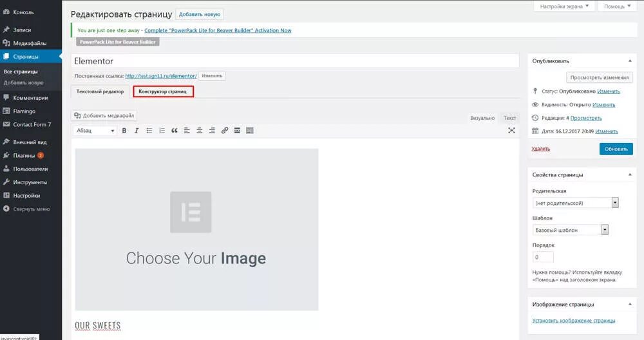Click the Добавить новую button near title

pos(200,14)
